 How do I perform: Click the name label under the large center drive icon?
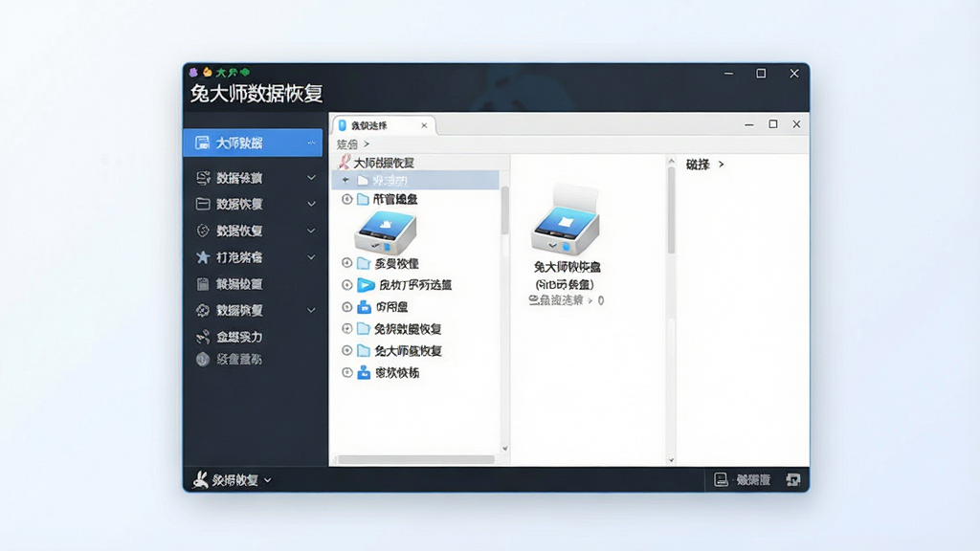(567, 268)
